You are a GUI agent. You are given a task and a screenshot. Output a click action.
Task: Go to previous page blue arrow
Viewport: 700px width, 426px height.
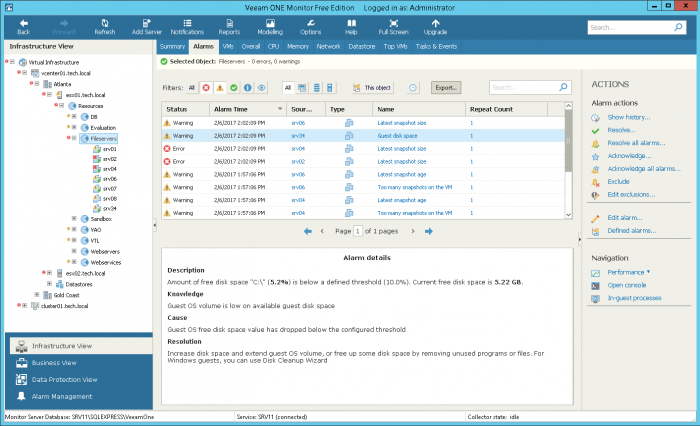coord(308,231)
